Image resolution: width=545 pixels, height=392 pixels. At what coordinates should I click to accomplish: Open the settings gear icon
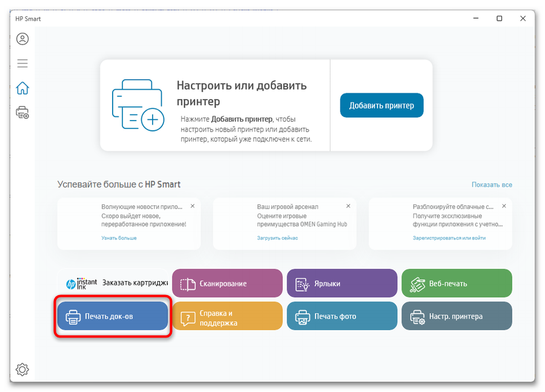tap(22, 370)
